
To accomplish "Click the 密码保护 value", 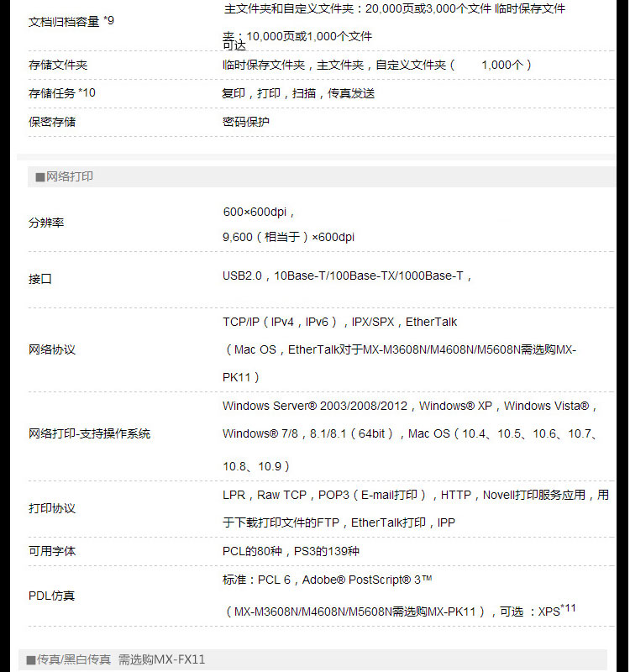I will tap(246, 122).
